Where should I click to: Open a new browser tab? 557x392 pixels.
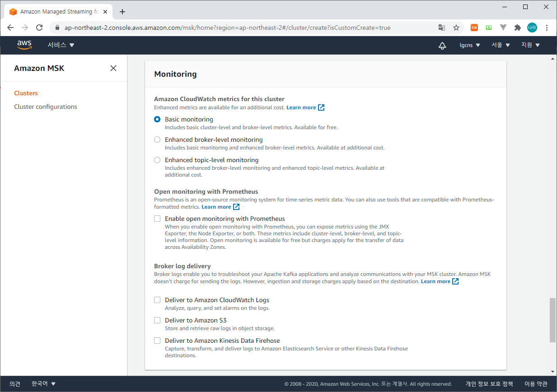122,12
